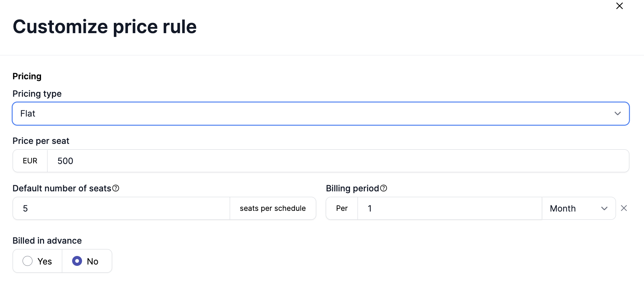Image resolution: width=644 pixels, height=285 pixels.
Task: Click help icon beside Billing period
Action: 384,188
